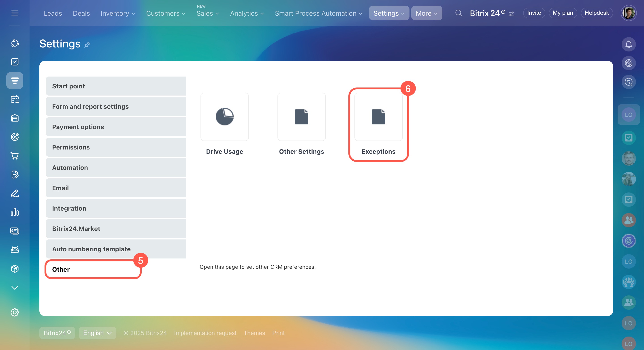Screen dimensions: 644x350
Task: Open the tasks checkmark sidebar icon
Action: (x=15, y=62)
